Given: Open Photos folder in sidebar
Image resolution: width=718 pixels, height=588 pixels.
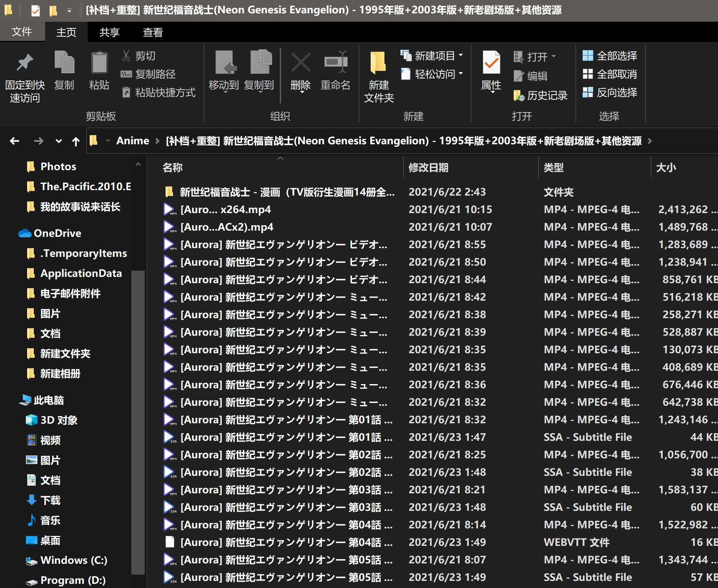Looking at the screenshot, I should point(51,166).
